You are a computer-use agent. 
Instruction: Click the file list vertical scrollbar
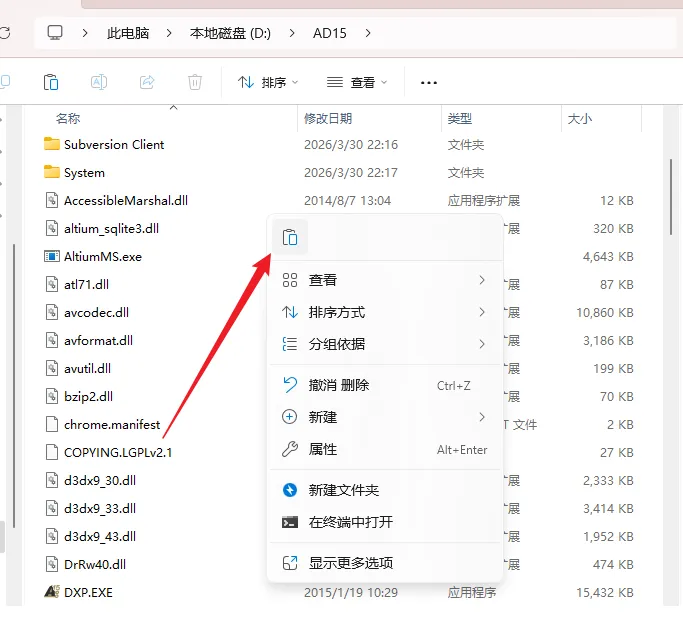pyautogui.click(x=671, y=197)
